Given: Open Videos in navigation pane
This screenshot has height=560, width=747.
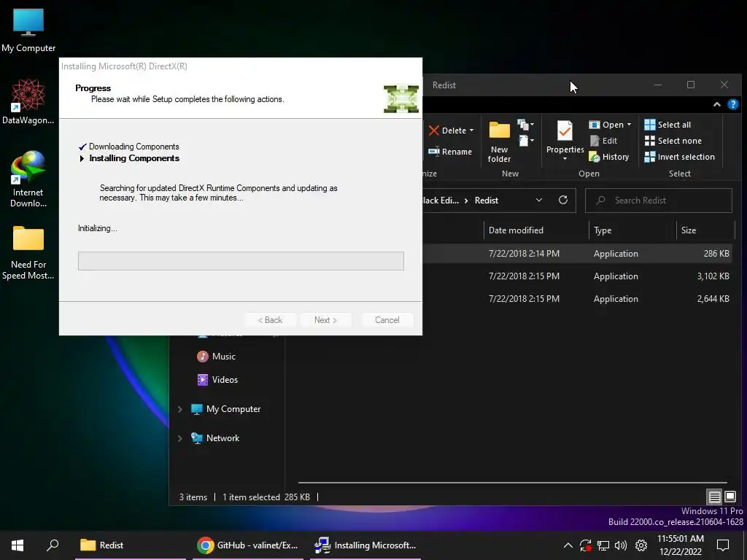Looking at the screenshot, I should pyautogui.click(x=217, y=380).
